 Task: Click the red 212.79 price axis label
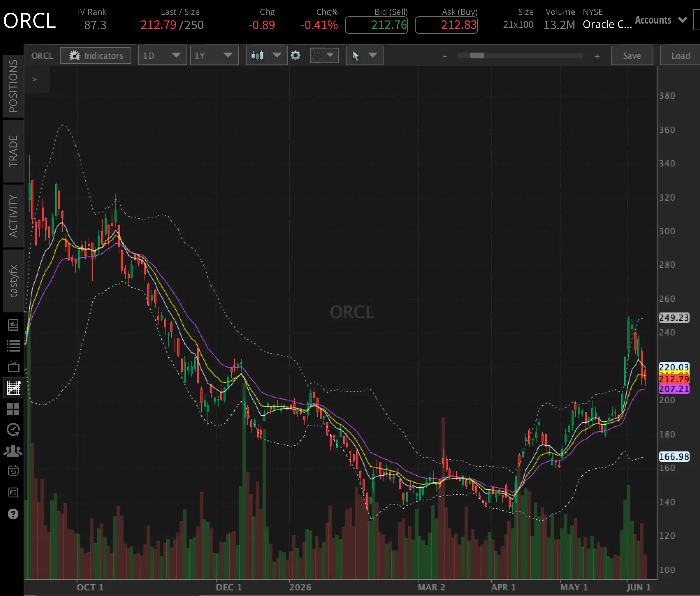(674, 379)
